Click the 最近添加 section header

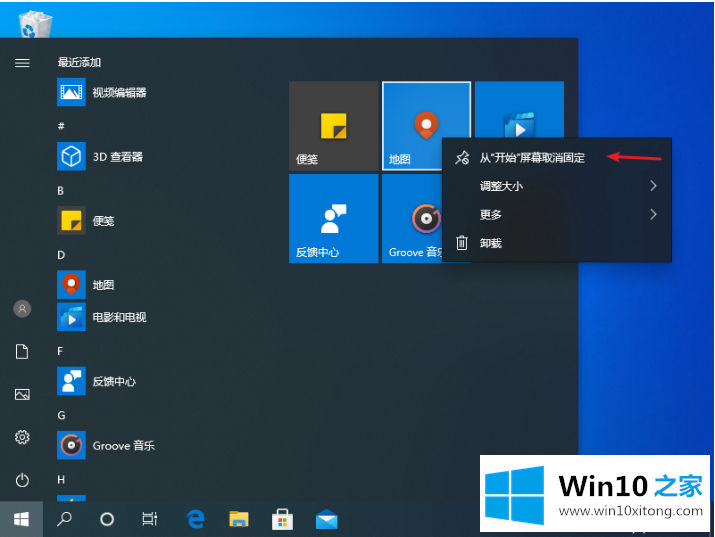pyautogui.click(x=79, y=62)
